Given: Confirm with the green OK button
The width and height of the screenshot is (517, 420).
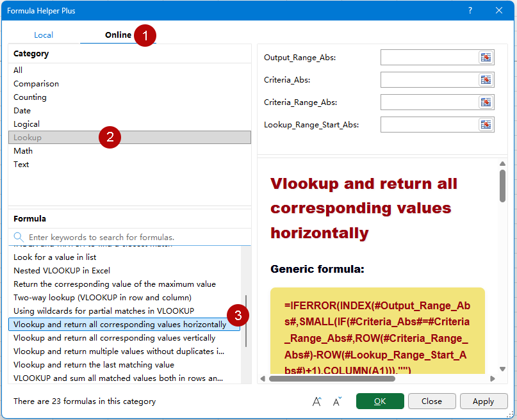Looking at the screenshot, I should pyautogui.click(x=380, y=401).
